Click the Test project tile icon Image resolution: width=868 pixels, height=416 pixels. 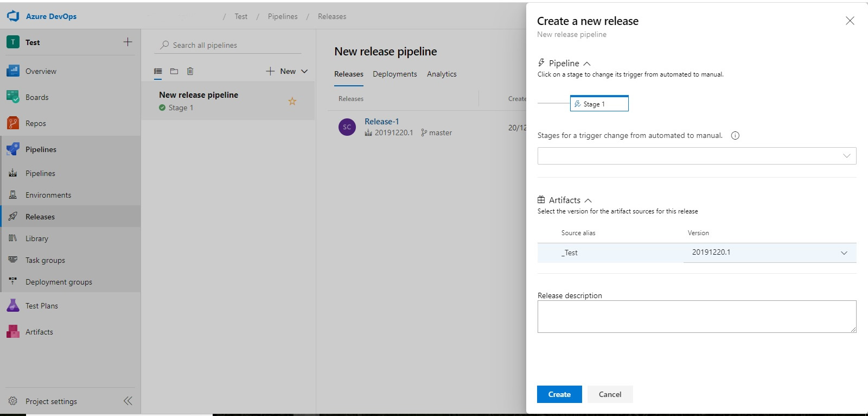pos(13,42)
